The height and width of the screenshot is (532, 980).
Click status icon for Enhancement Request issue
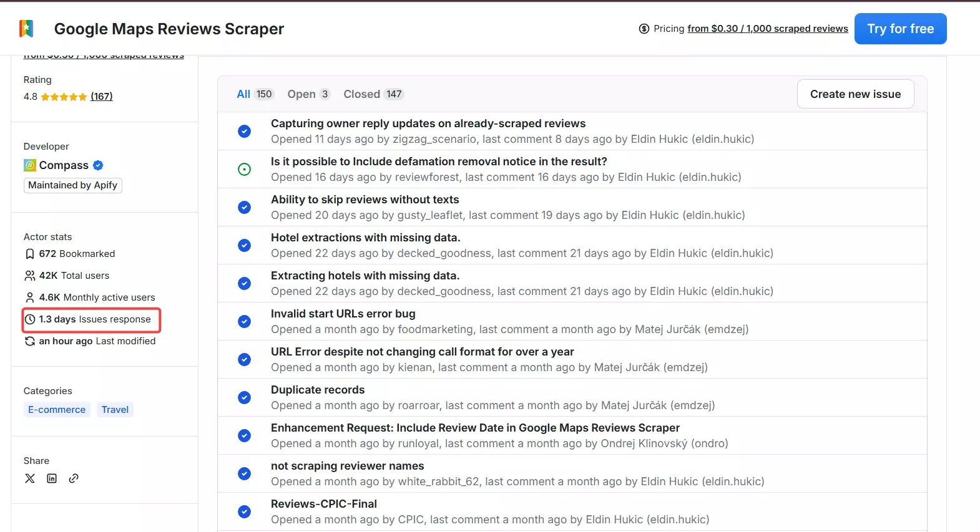[245, 435]
